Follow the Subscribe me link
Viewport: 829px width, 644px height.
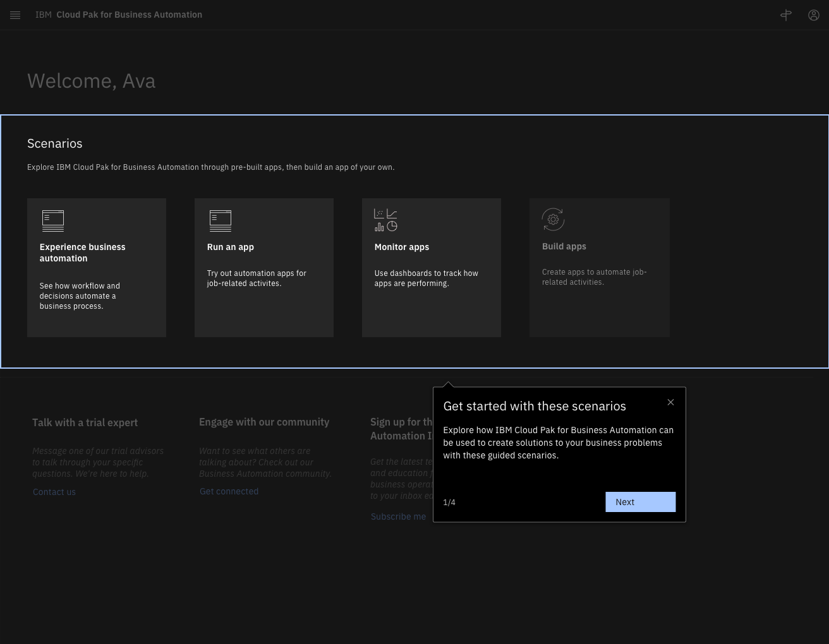pos(398,516)
